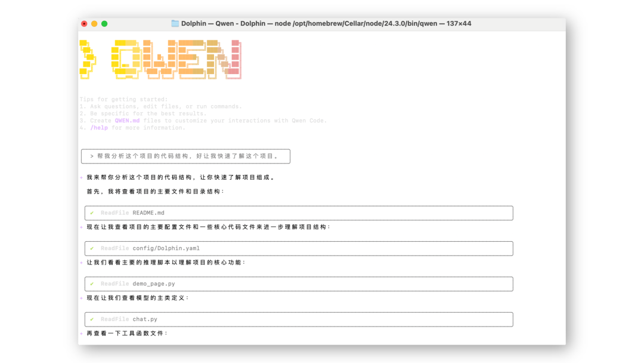Image resolution: width=644 pixels, height=363 pixels.
Task: Click the user prompt box with Chinese request
Action: coord(185,156)
